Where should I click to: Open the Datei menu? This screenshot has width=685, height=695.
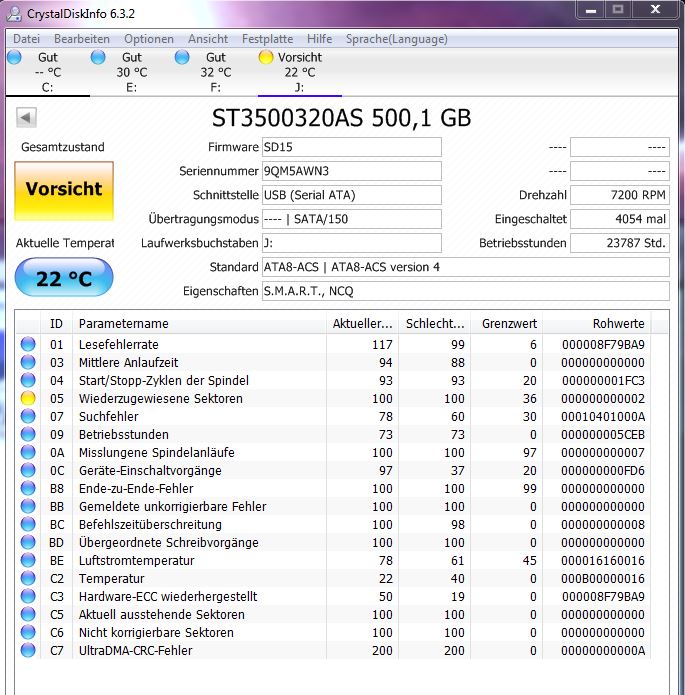27,39
